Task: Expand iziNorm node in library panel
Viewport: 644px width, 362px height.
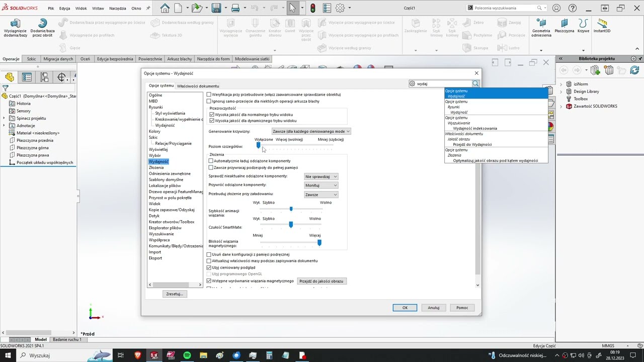Action: [561, 84]
